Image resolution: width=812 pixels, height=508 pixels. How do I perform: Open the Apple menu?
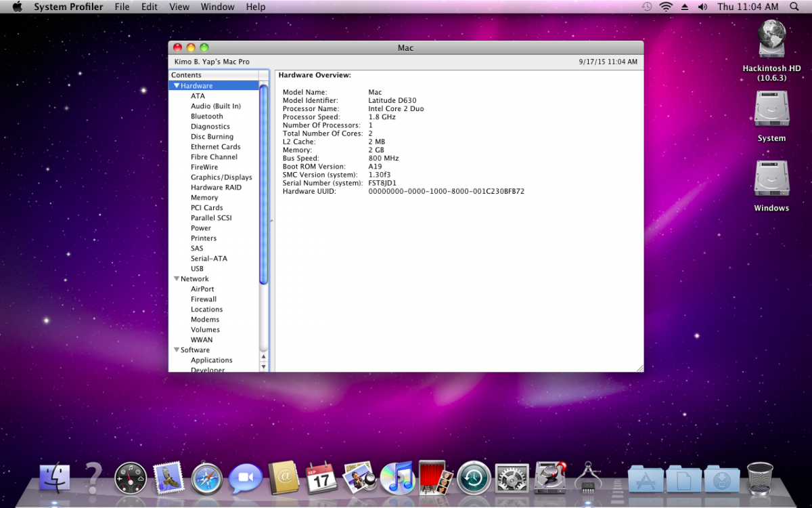pyautogui.click(x=17, y=7)
